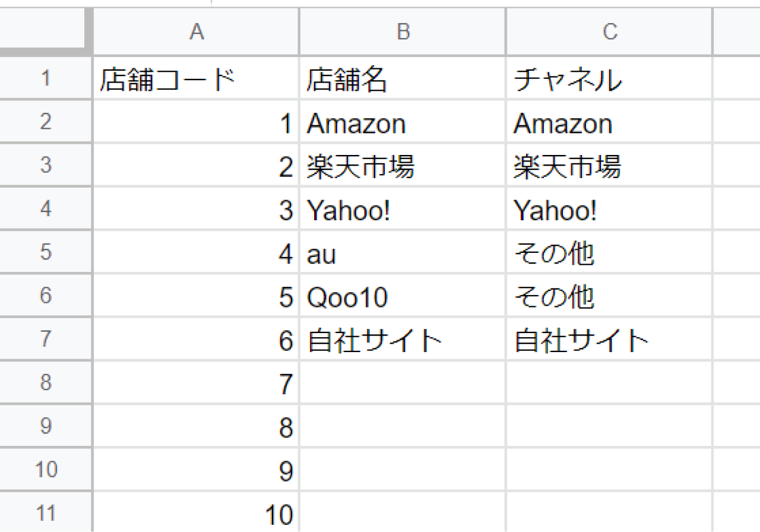760x532 pixels.
Task: Select column C header
Action: (x=609, y=32)
